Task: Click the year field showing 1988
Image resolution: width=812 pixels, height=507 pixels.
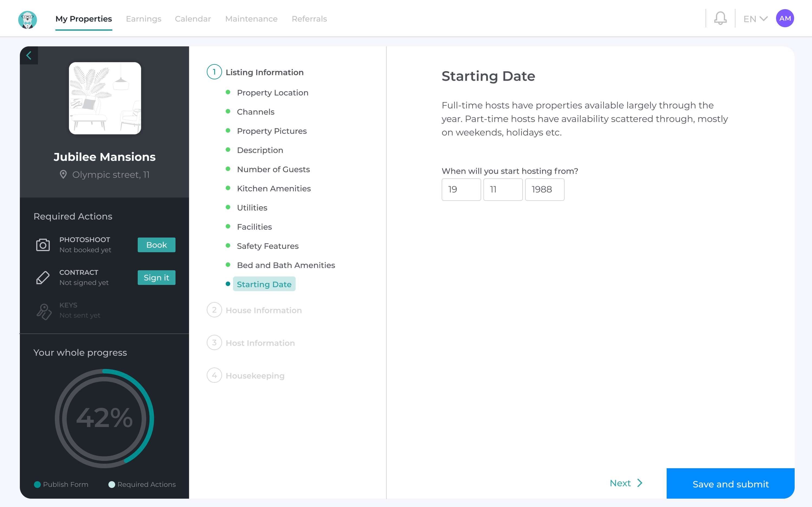Action: tap(545, 189)
